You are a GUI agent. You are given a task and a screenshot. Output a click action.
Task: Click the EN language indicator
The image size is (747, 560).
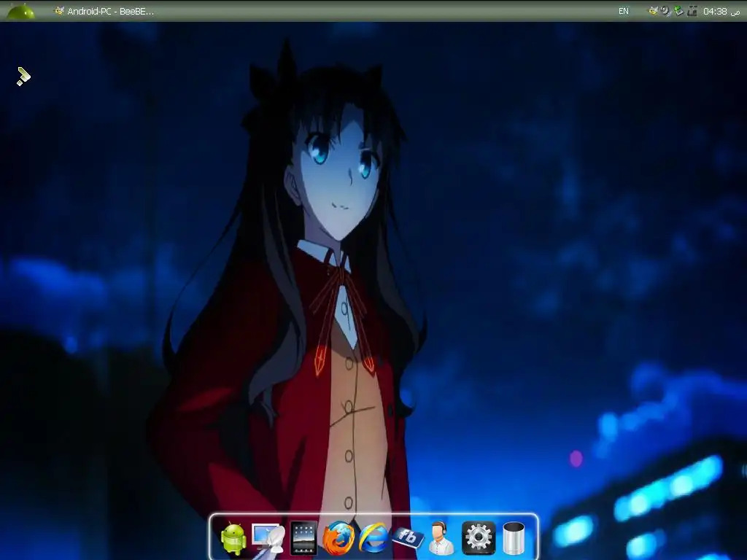pyautogui.click(x=623, y=11)
